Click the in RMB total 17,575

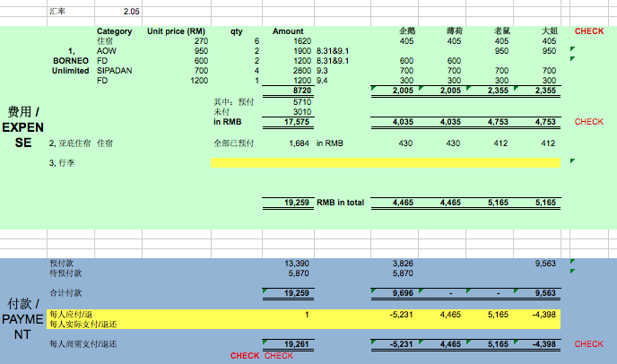[297, 122]
